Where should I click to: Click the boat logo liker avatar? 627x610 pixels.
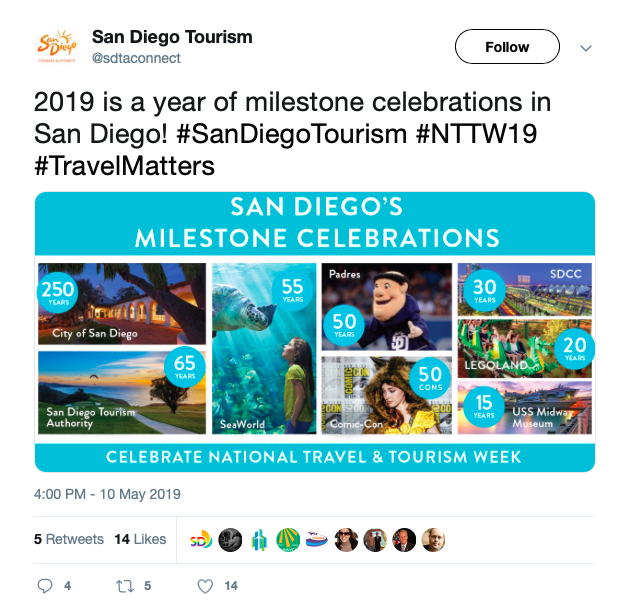(317, 540)
